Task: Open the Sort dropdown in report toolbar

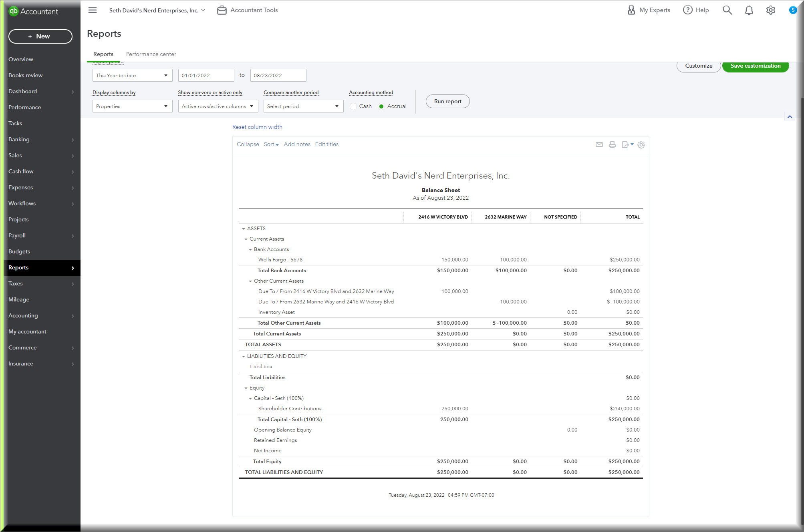Action: tap(271, 144)
